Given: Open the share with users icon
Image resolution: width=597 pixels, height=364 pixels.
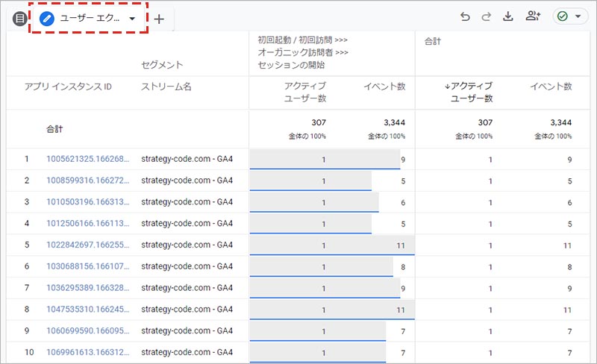Looking at the screenshot, I should click(x=533, y=16).
